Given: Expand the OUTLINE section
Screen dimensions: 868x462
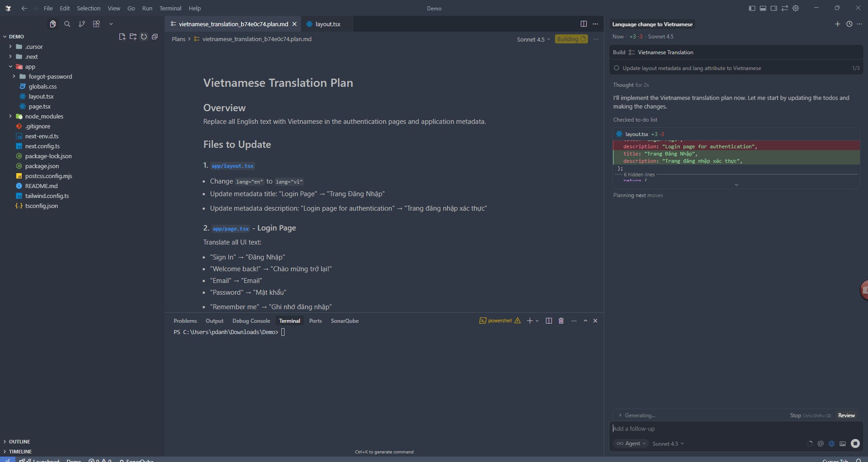Looking at the screenshot, I should (19, 442).
